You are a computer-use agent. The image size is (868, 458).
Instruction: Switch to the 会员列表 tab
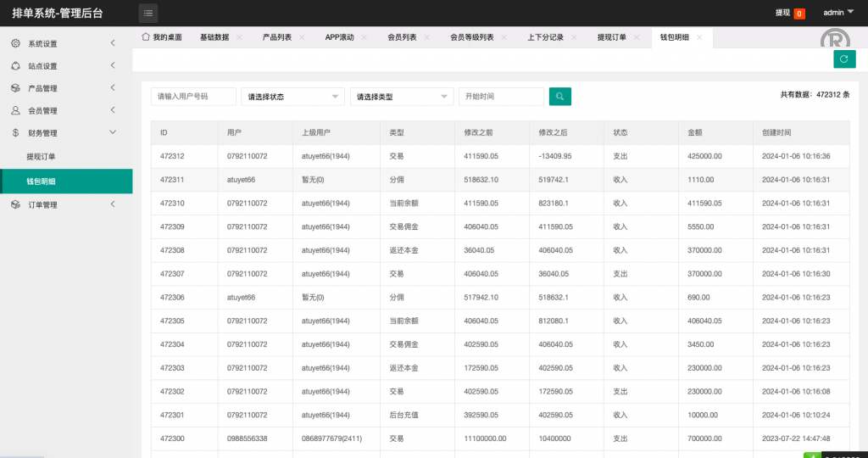[x=402, y=38]
